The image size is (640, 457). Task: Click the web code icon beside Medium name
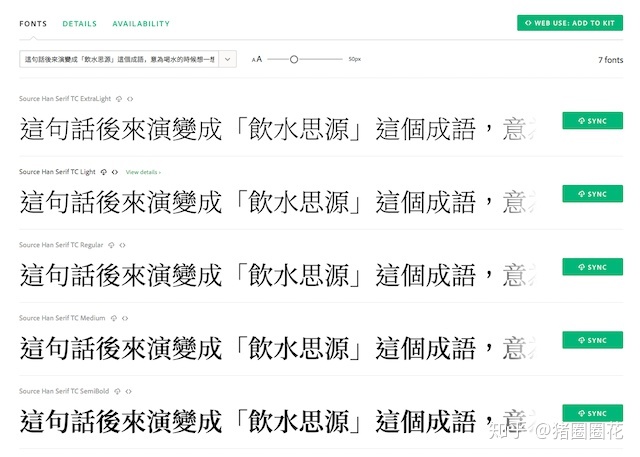tap(125, 318)
